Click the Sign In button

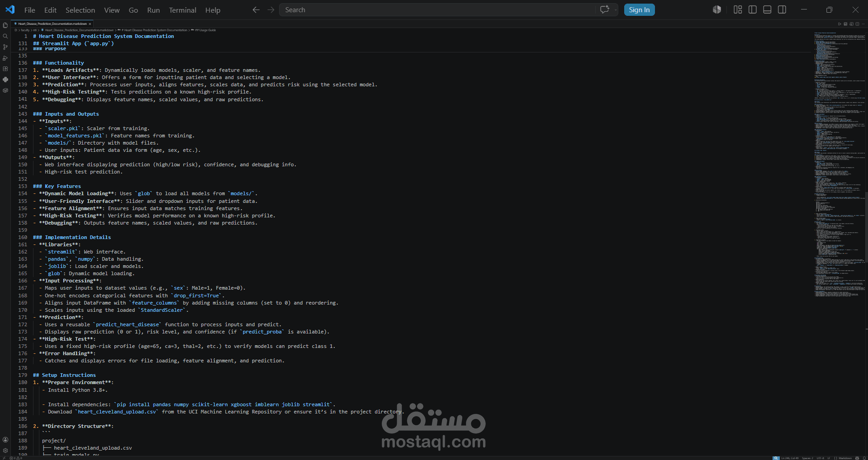tap(639, 10)
